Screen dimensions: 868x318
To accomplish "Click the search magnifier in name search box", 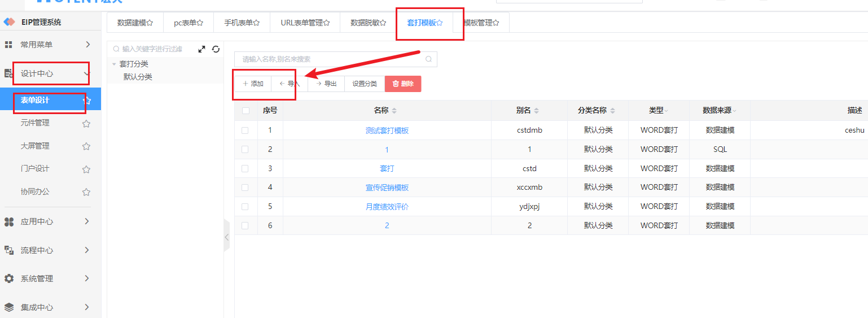I will click(429, 59).
